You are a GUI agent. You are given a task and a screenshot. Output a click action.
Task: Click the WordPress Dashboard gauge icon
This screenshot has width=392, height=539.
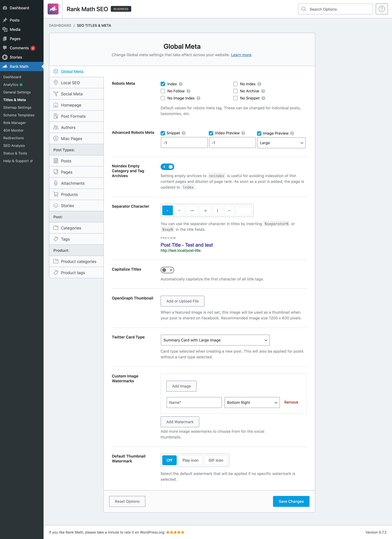pos(5,8)
